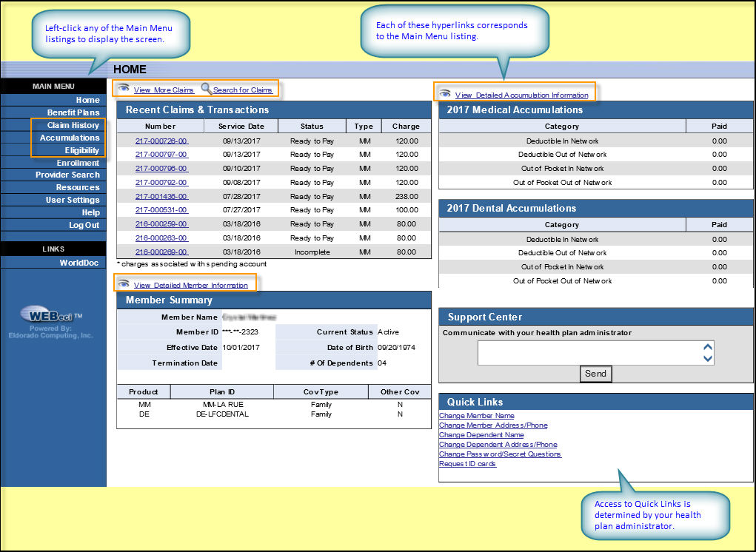This screenshot has width=756, height=552.
Task: Open the claim link dated 09/08/2017
Action: 161,183
